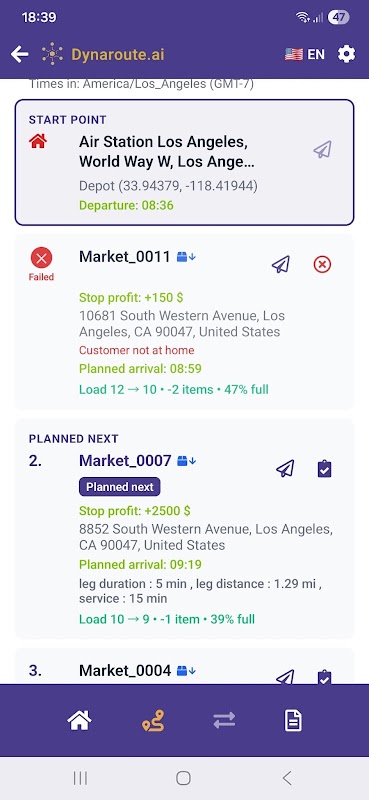Navigate to Market_0011 using the paper plane icon

pyautogui.click(x=281, y=264)
